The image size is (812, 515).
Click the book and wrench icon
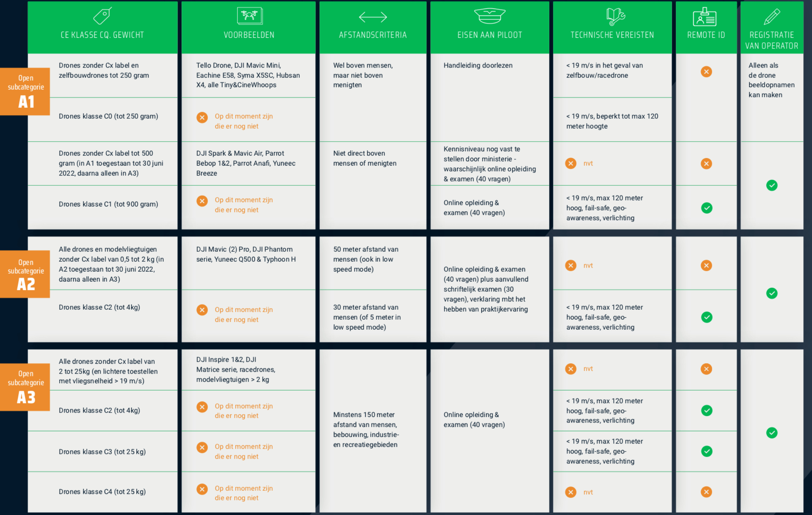(616, 16)
